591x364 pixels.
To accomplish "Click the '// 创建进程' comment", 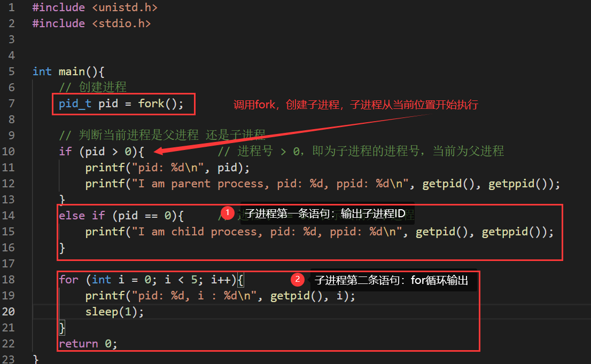I will pyautogui.click(x=93, y=88).
